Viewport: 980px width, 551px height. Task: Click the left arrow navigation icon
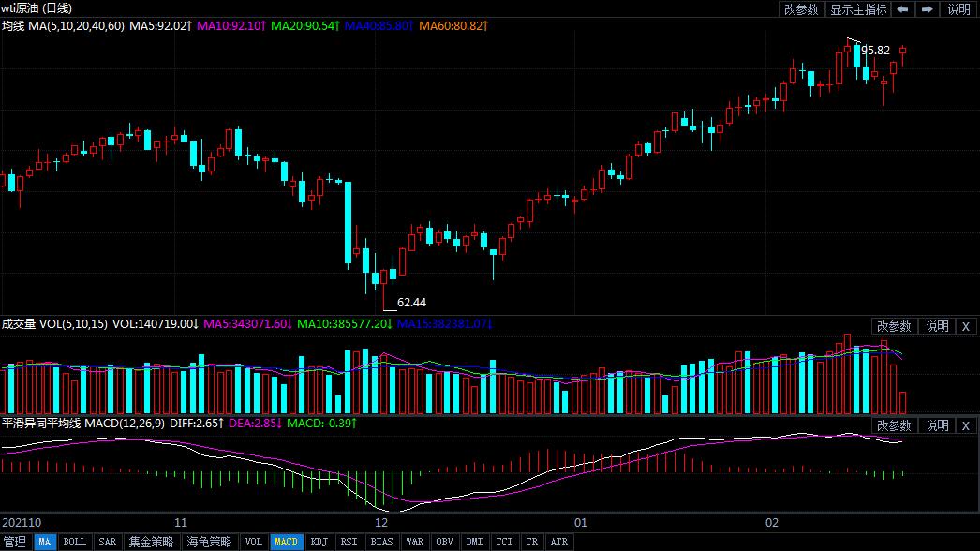click(902, 9)
